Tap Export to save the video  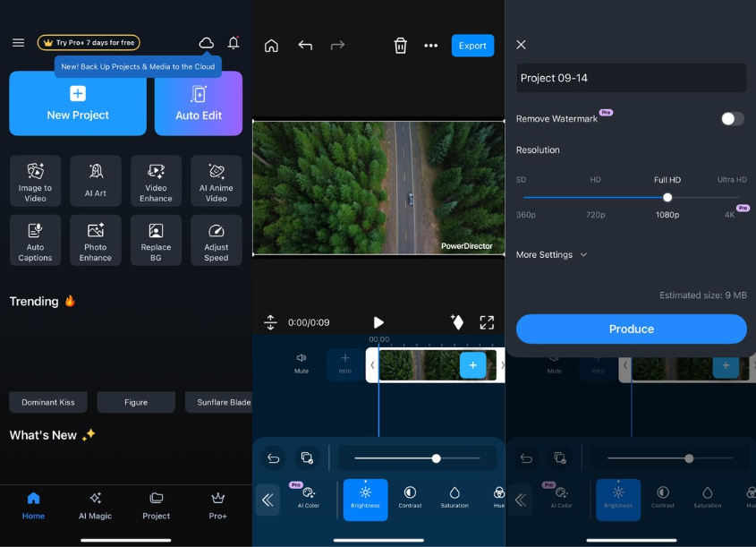tap(472, 45)
